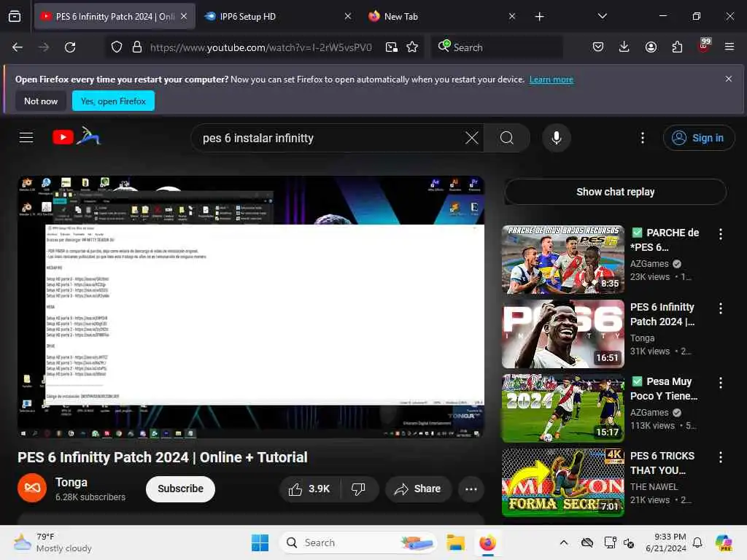Save page to Pocket
747x560 pixels.
(598, 47)
